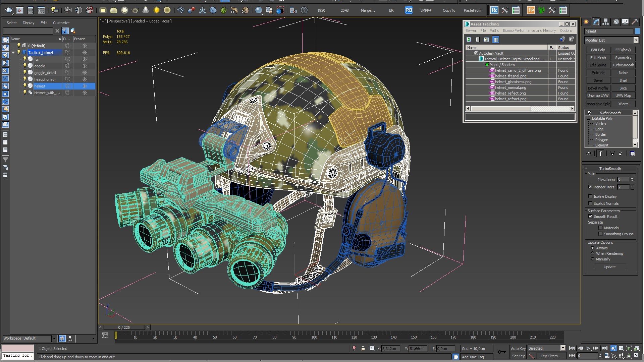
Task: Switch Asset Tracking to table view icon
Action: (496, 40)
